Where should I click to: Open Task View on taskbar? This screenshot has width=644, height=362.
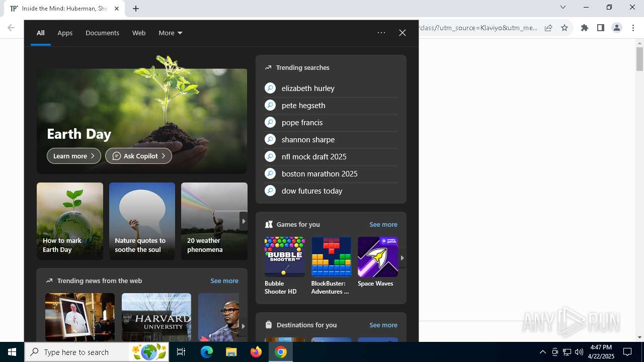[x=181, y=352]
